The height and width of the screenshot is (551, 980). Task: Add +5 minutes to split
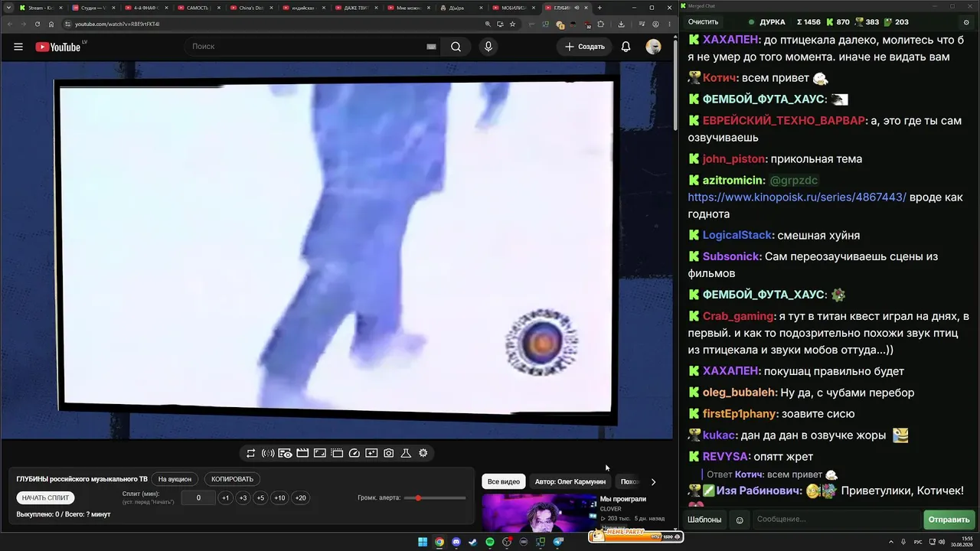(260, 497)
